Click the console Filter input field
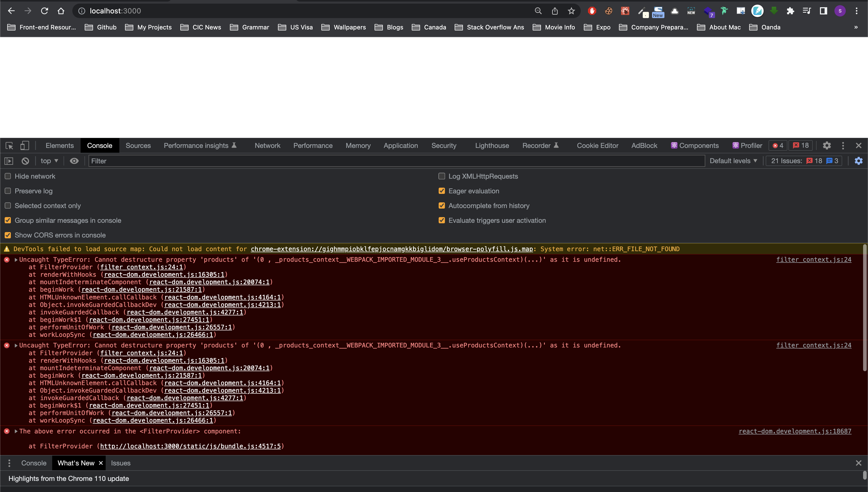 pos(396,161)
